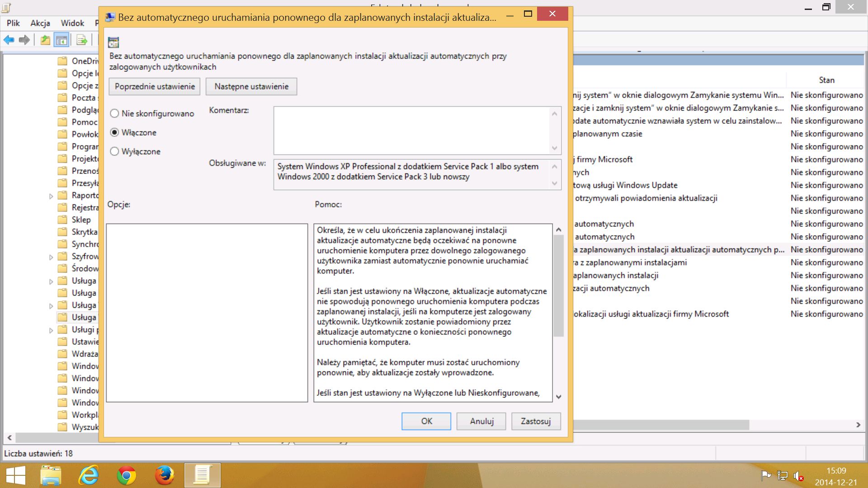Viewport: 868px width, 488px height.
Task: Click the Up one level folder icon
Action: pyautogui.click(x=45, y=40)
